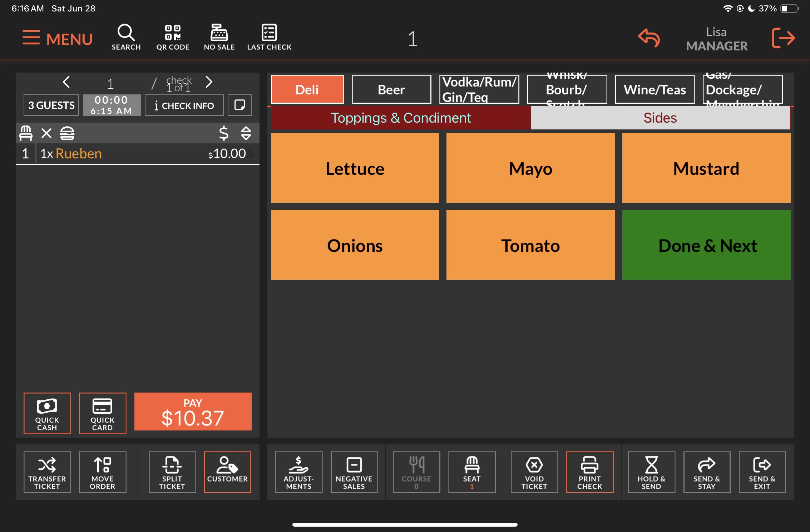Expand the sort order arrows icon
Image resolution: width=810 pixels, height=532 pixels.
coord(246,133)
